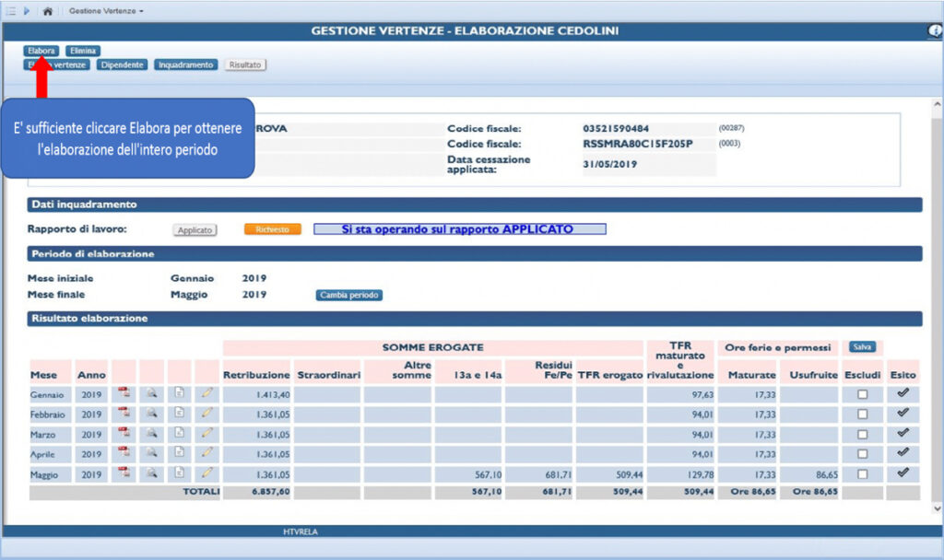Check Escludi box for Febbraio
This screenshot has width=944, height=560.
click(x=863, y=414)
